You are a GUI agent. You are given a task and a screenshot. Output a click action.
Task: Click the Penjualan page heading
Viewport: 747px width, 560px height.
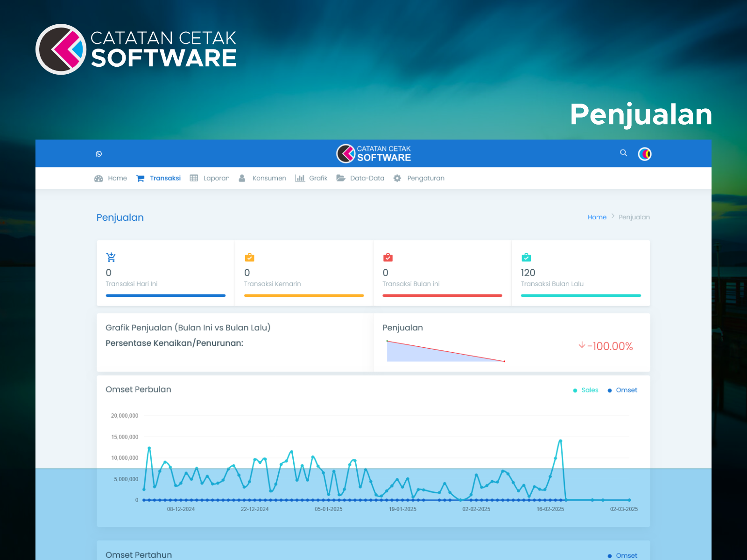click(120, 217)
